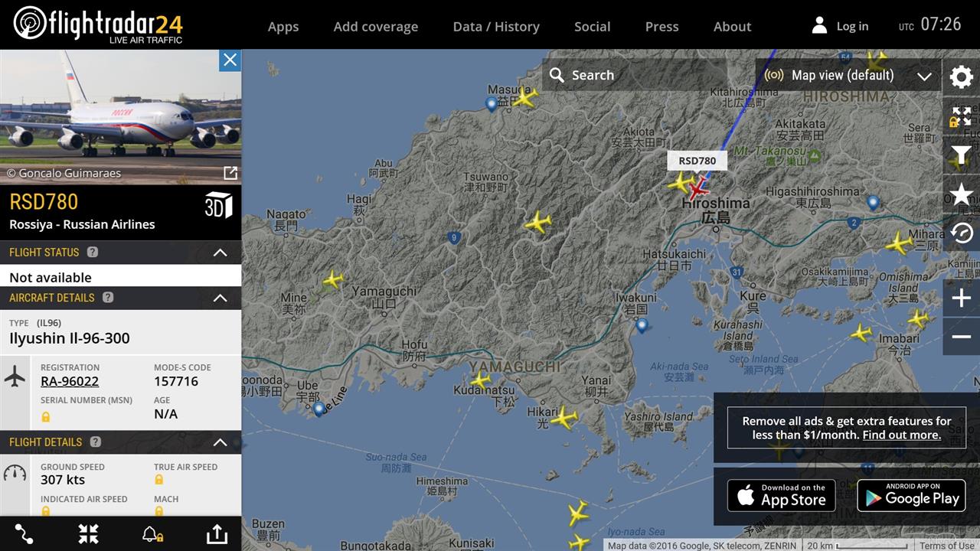Screen dimensions: 980x551
Task: Open map settings gear
Action: [962, 77]
